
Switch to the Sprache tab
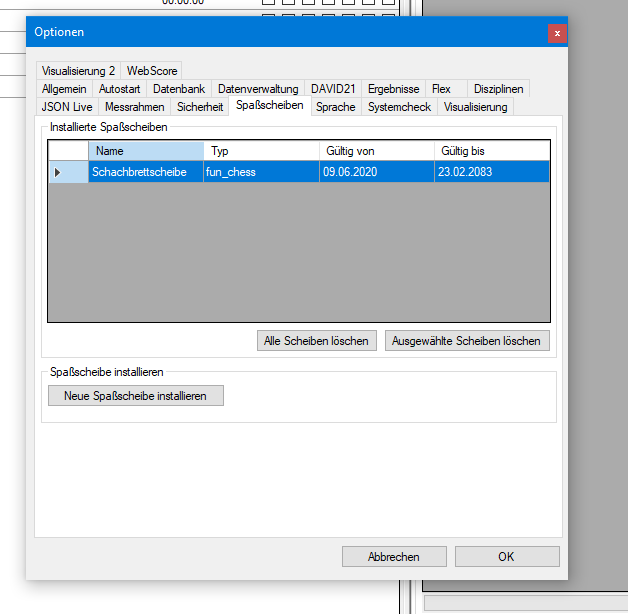click(x=335, y=106)
